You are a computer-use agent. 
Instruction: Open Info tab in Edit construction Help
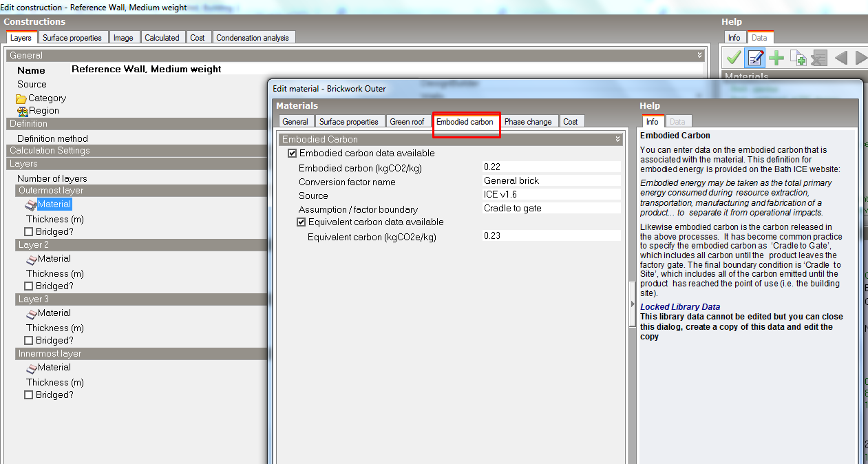point(734,38)
